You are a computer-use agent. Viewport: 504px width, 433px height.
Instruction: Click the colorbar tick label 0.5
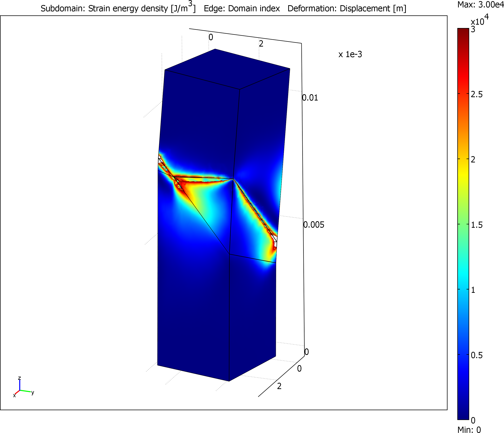pos(477,355)
